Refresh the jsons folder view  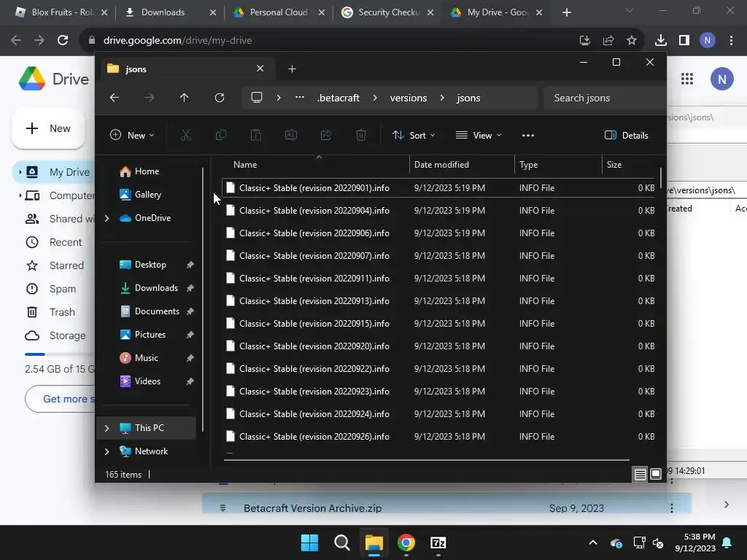click(219, 98)
